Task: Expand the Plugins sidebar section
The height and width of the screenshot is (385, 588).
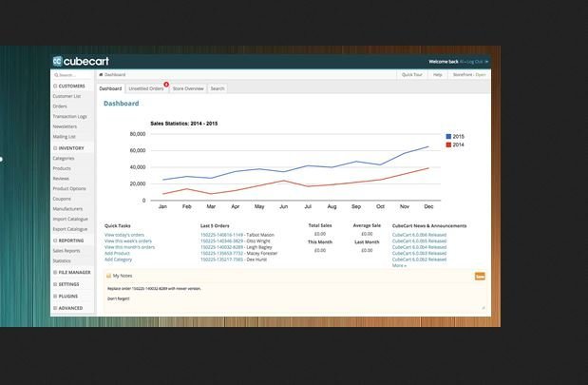Action: click(x=67, y=296)
